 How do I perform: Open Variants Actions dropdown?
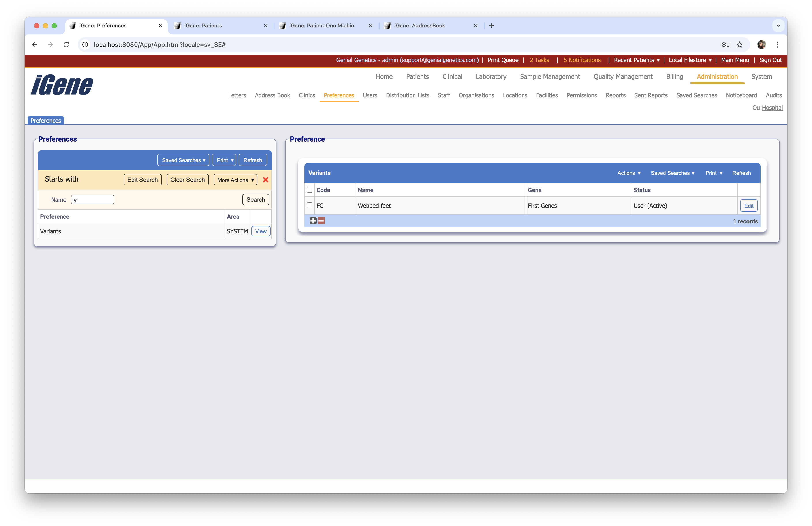coord(629,173)
